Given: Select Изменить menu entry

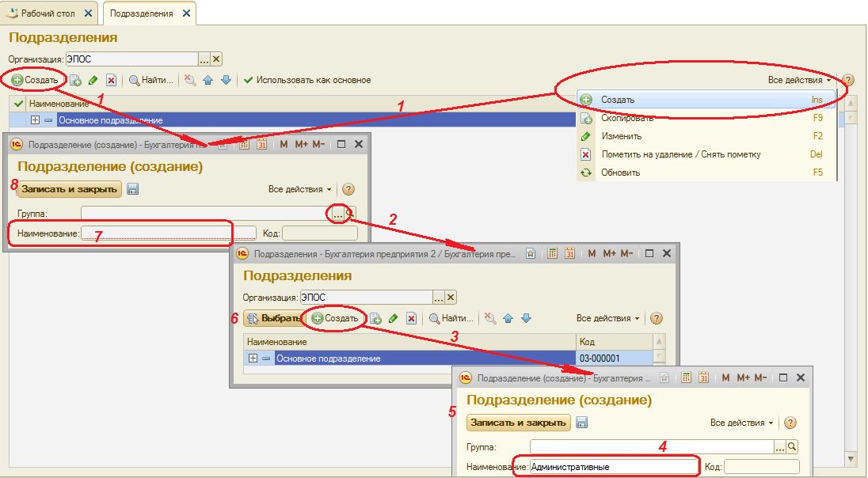Looking at the screenshot, I should tap(706, 136).
